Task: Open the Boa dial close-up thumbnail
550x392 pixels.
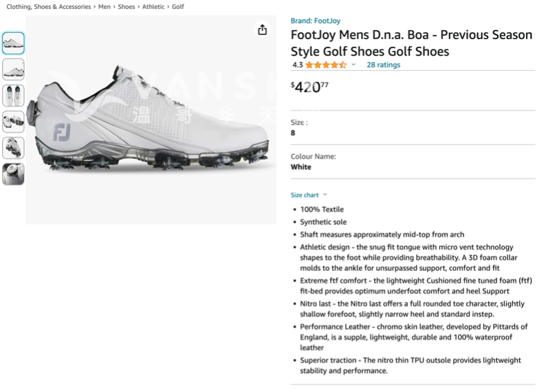Action: [x=13, y=174]
